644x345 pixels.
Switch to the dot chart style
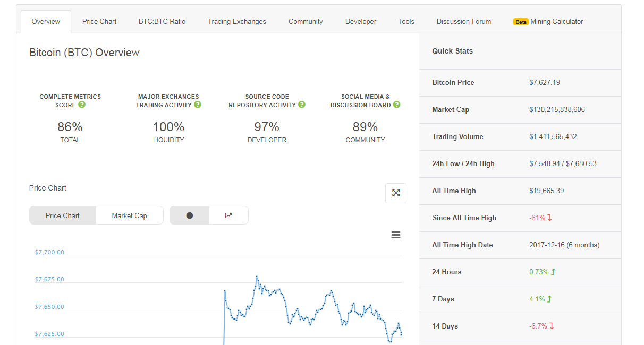[x=190, y=215]
